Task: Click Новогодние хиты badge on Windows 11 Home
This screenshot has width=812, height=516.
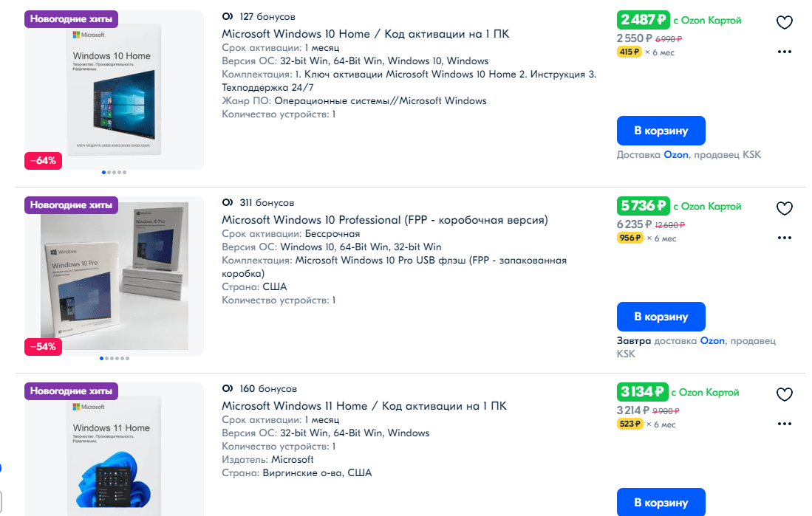Action: (x=71, y=391)
